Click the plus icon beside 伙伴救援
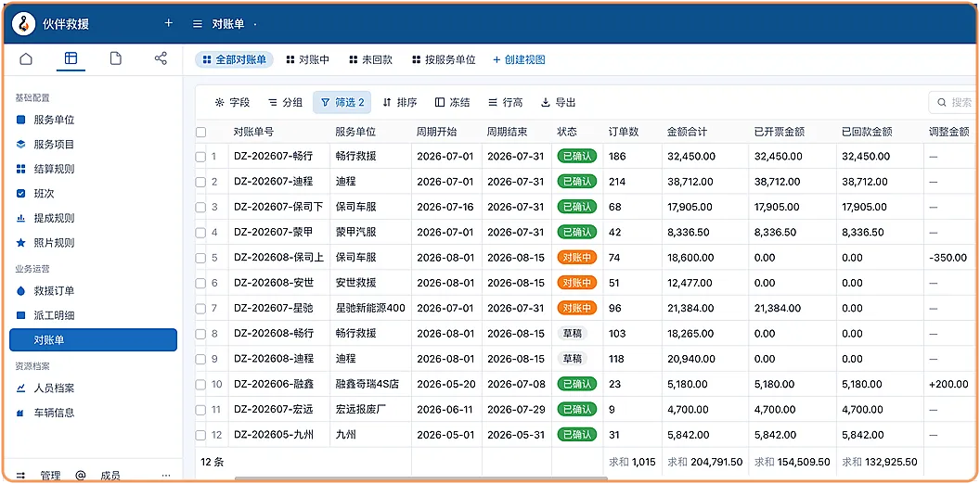Image resolution: width=980 pixels, height=484 pixels. point(168,23)
